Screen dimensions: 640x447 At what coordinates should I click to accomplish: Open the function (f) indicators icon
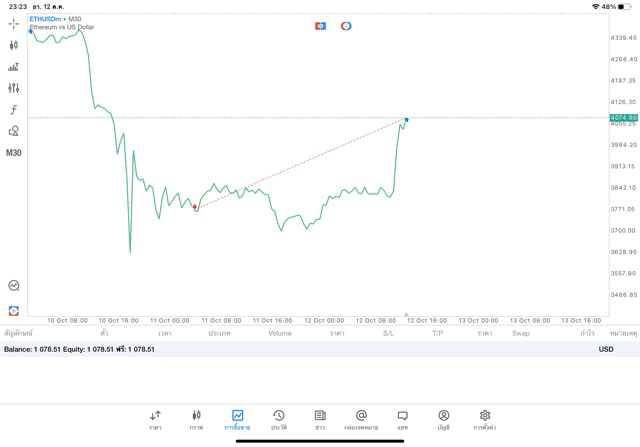click(14, 110)
